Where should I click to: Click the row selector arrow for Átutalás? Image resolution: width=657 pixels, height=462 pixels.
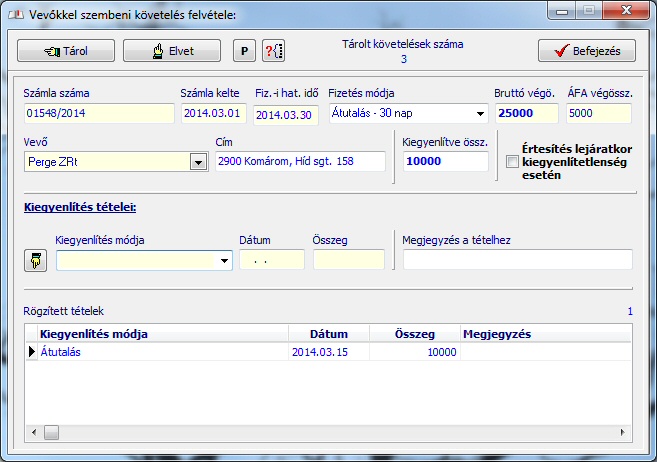(31, 351)
